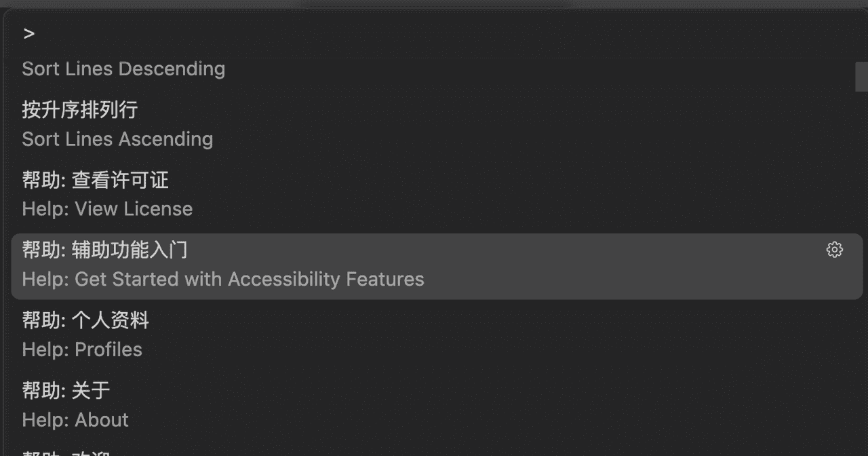The width and height of the screenshot is (868, 456).
Task: Click the 帮助 prefix of the 关于 entry
Action: pyautogui.click(x=42, y=390)
